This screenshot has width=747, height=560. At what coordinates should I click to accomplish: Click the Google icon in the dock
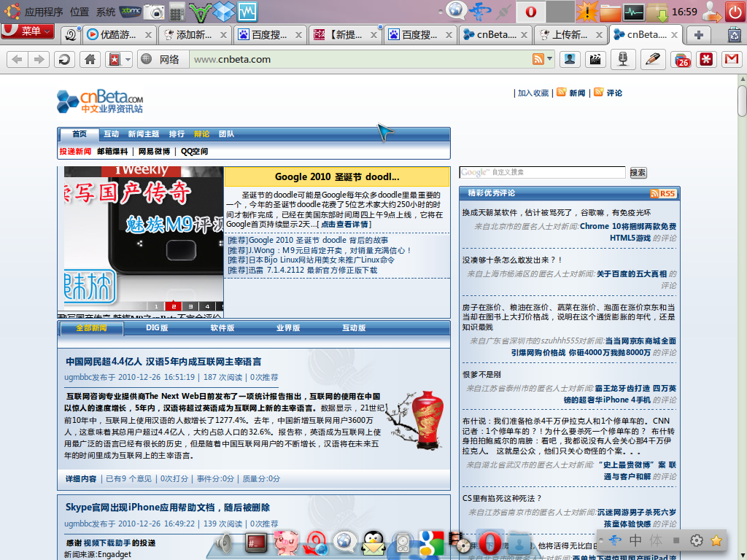(x=431, y=542)
